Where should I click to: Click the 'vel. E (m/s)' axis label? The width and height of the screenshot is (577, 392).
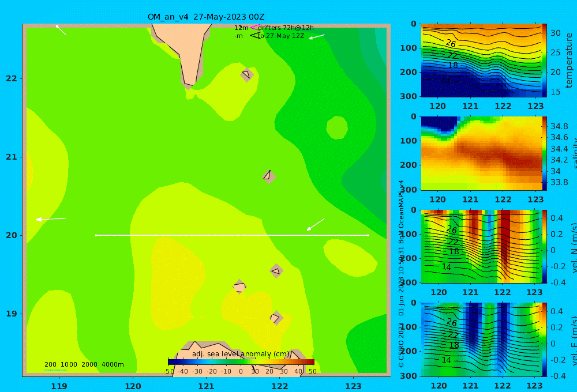(x=574, y=340)
